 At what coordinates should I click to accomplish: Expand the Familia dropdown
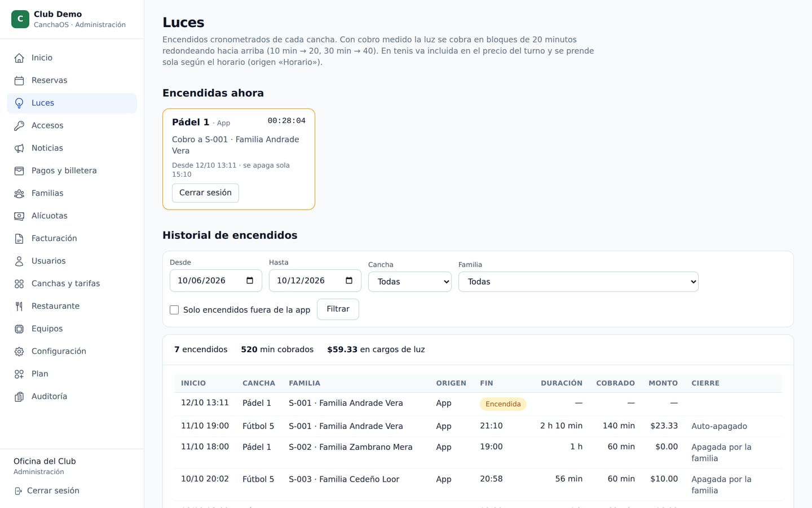tap(579, 282)
